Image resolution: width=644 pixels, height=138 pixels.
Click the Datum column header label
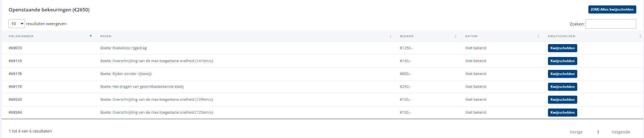coord(471,36)
